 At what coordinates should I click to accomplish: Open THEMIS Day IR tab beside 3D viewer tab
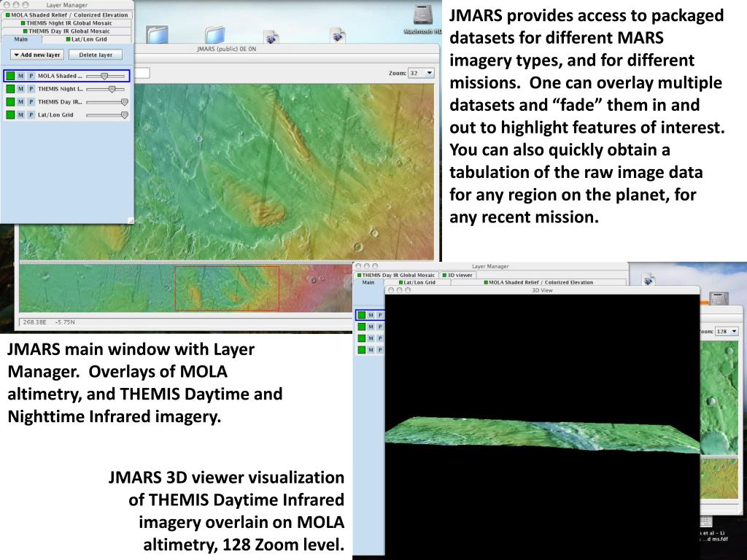396,275
